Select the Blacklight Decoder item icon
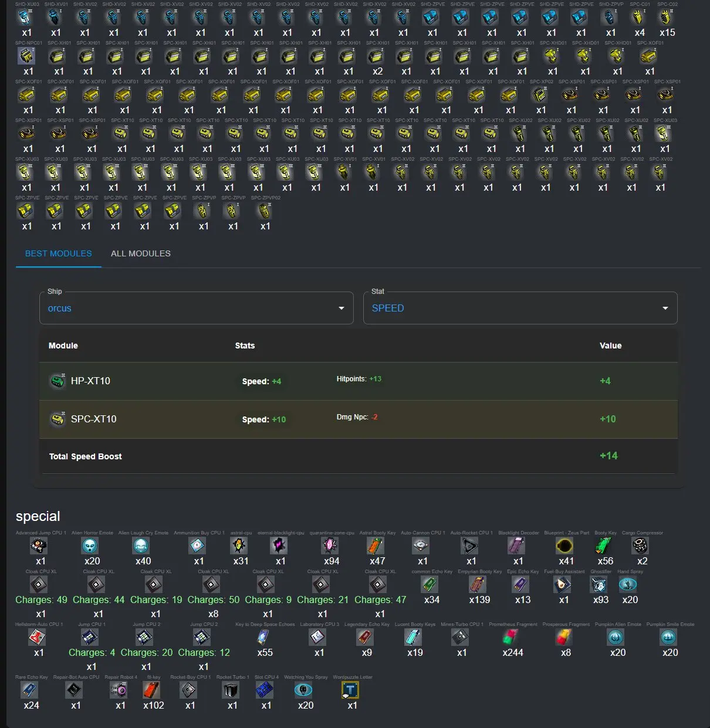The height and width of the screenshot is (728, 710). (516, 546)
